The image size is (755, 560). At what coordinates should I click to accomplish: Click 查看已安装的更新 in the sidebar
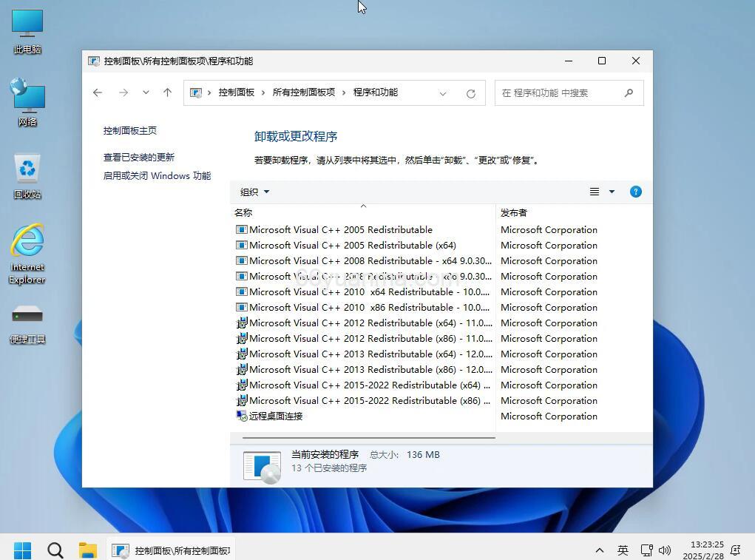coord(138,157)
